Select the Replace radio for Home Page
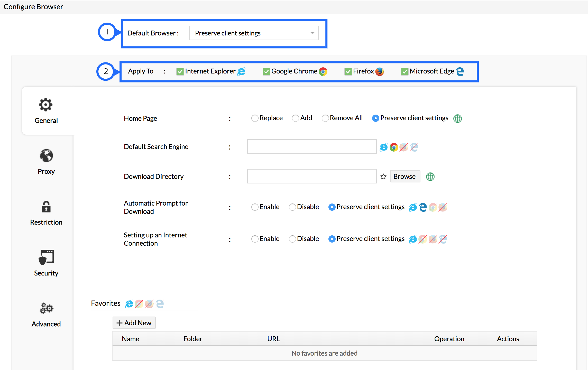 255,118
